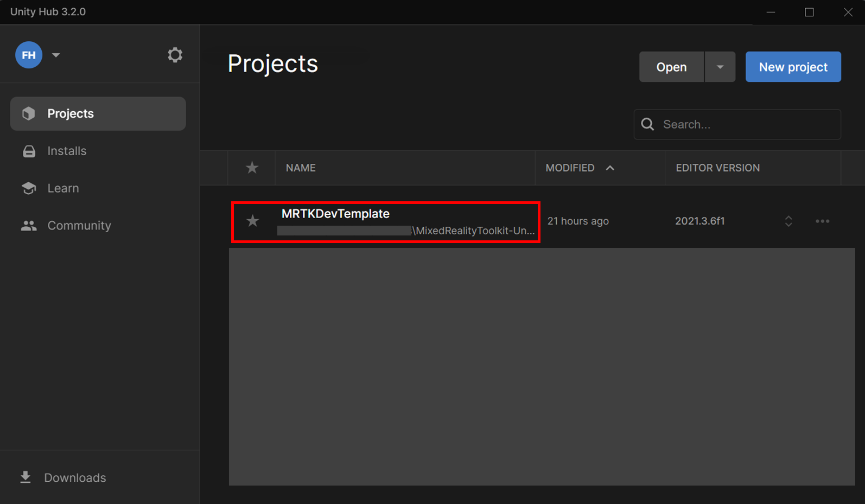Click the EDITOR VERSION column header
The height and width of the screenshot is (504, 865).
(x=717, y=168)
